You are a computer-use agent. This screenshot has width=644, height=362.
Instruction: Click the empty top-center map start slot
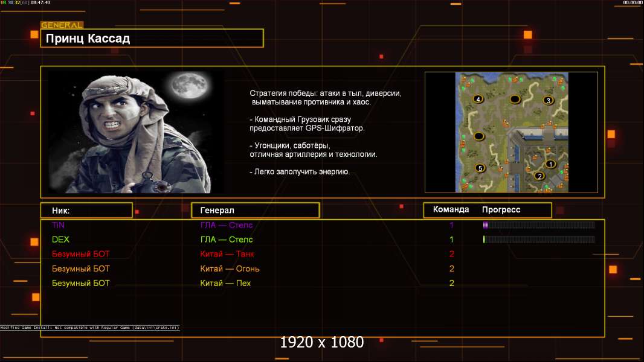coord(515,99)
